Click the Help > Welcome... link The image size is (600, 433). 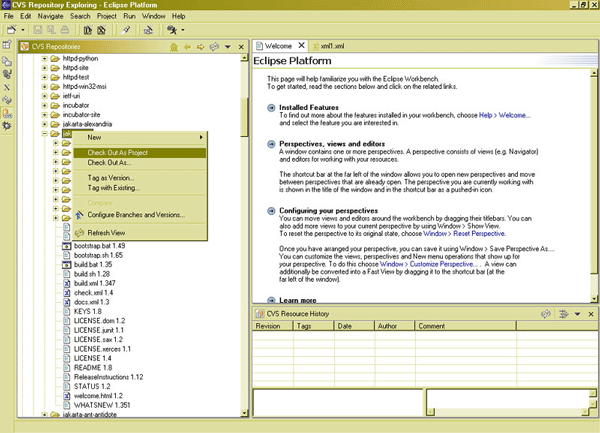[504, 115]
